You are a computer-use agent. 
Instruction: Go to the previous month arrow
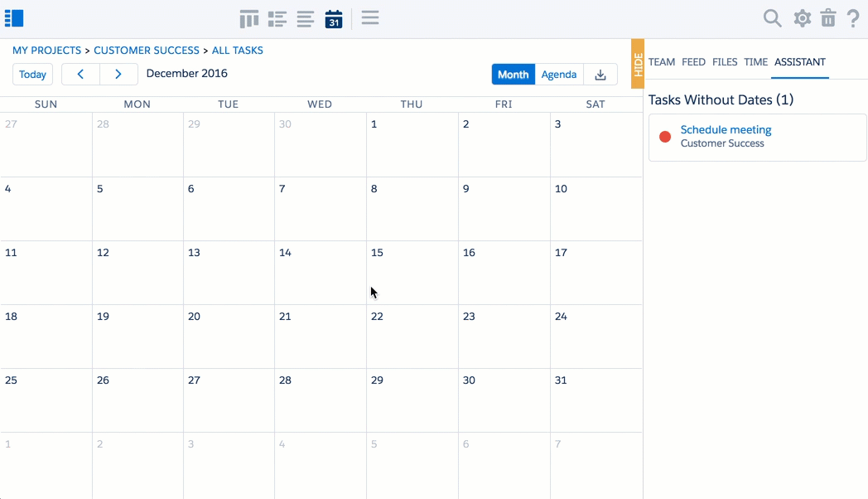point(80,75)
